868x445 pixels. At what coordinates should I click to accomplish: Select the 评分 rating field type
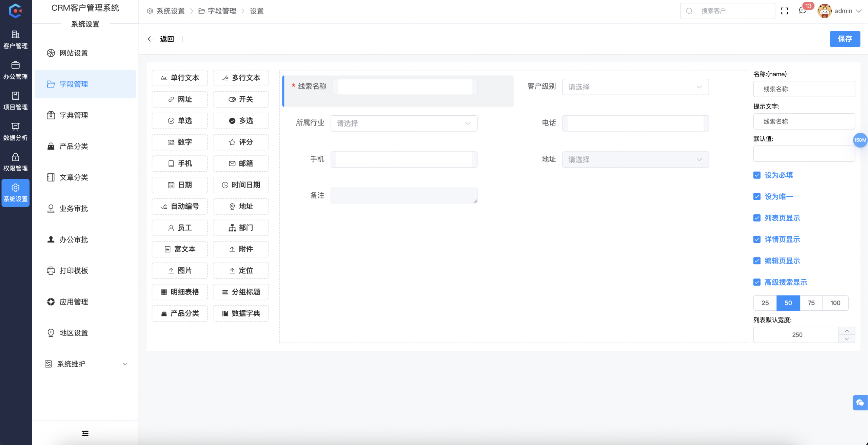[241, 142]
